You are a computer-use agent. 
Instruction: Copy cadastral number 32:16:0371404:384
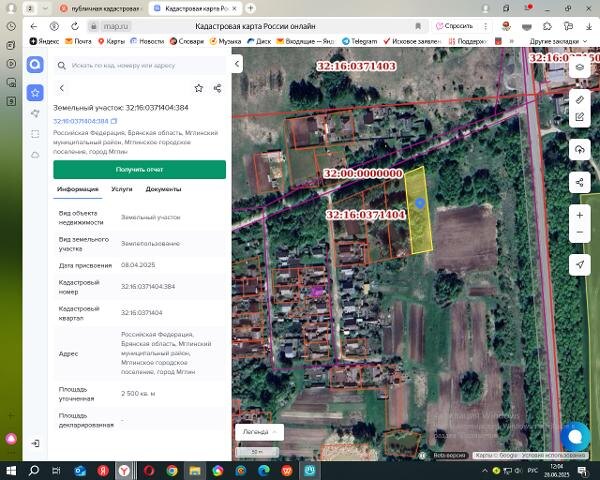[114, 121]
